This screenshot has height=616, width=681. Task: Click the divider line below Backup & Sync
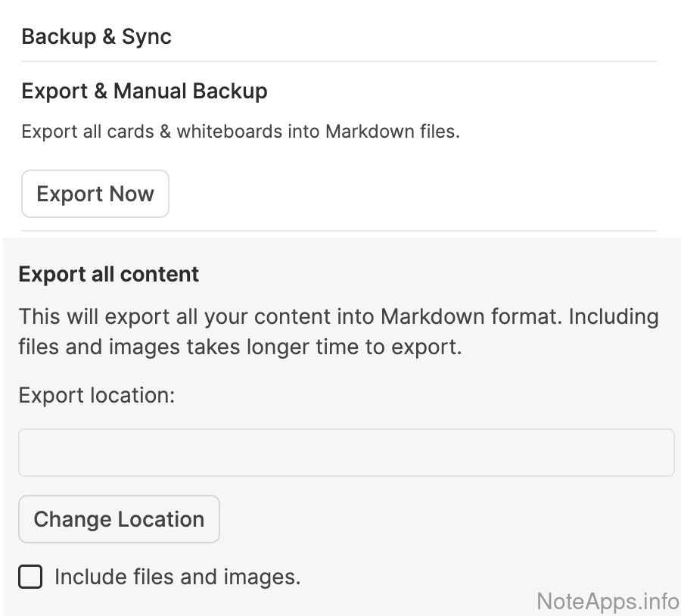tap(338, 61)
